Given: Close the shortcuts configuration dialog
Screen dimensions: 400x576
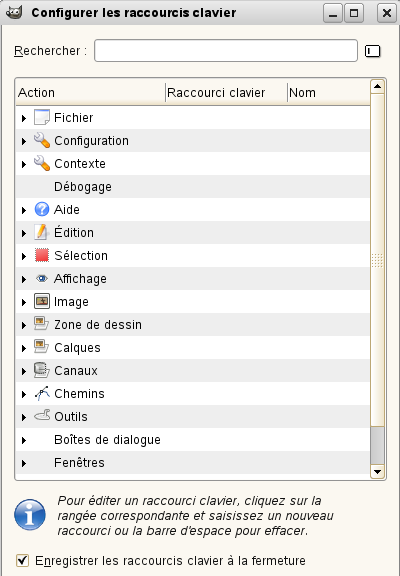Looking at the screenshot, I should [387, 13].
